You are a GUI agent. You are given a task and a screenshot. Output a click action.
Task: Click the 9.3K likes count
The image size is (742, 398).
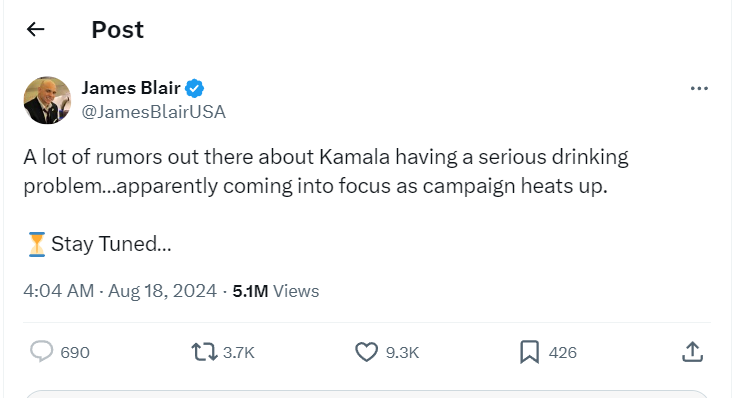pyautogui.click(x=402, y=353)
